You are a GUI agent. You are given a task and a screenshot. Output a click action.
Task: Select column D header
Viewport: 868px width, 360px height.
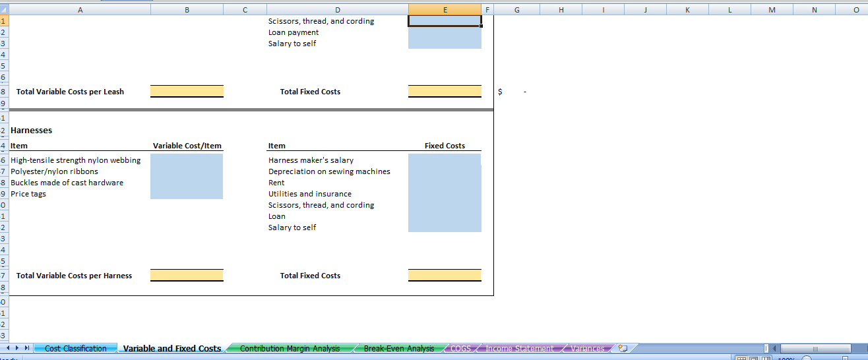pyautogui.click(x=338, y=10)
